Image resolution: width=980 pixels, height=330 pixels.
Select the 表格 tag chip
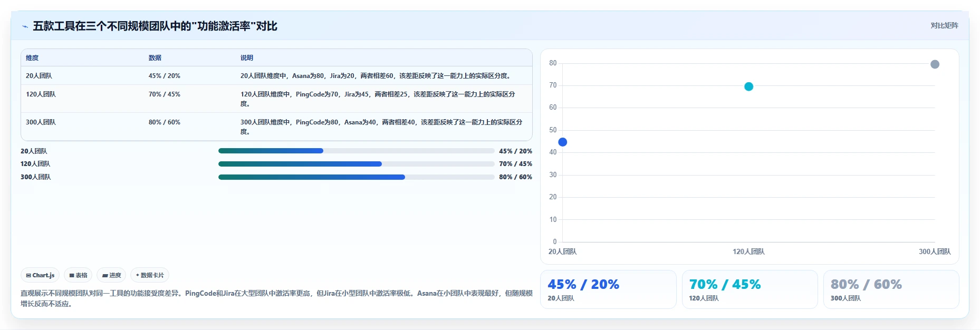click(x=78, y=275)
